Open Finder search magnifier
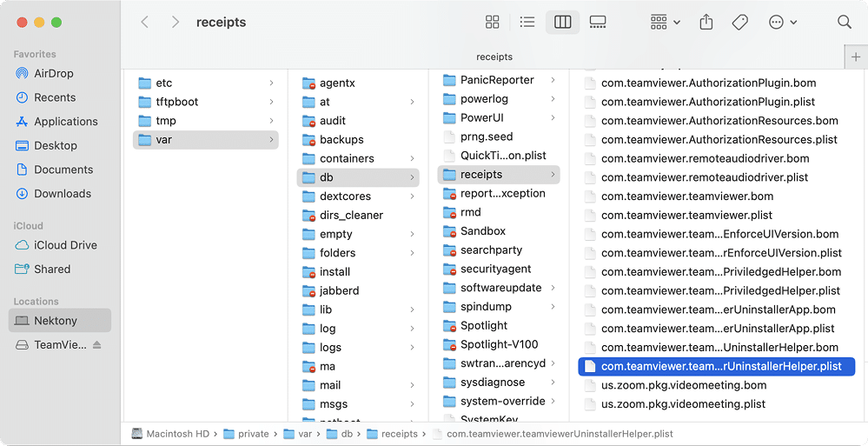The height and width of the screenshot is (446, 868). [x=845, y=22]
